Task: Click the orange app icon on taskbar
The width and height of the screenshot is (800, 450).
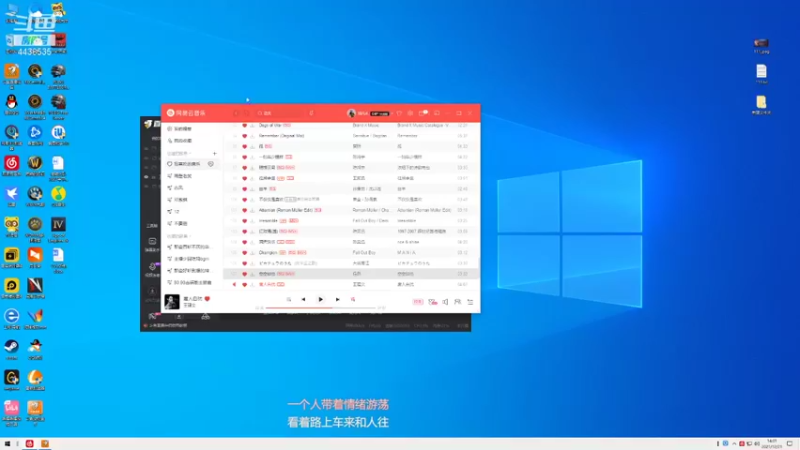Action: (x=45, y=444)
